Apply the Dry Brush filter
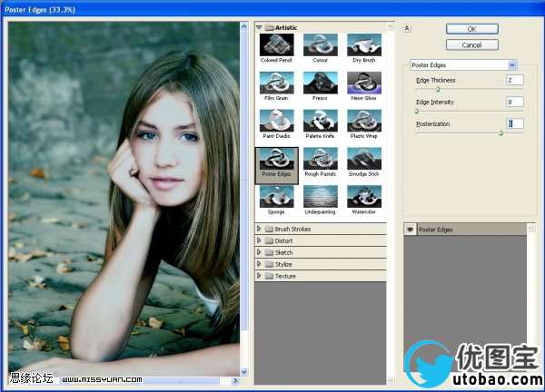Image resolution: width=545 pixels, height=392 pixels. [362, 44]
